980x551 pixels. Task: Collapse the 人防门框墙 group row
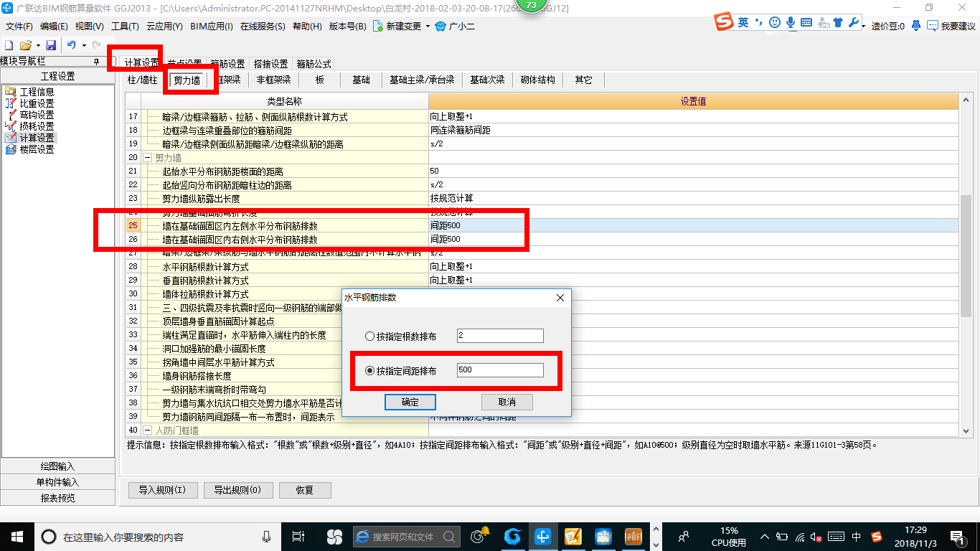pos(147,430)
